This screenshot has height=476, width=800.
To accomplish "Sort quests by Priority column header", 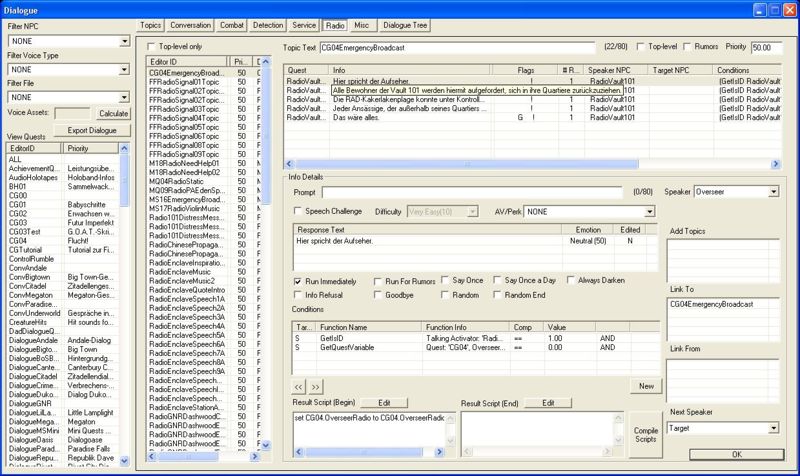I will [90, 148].
